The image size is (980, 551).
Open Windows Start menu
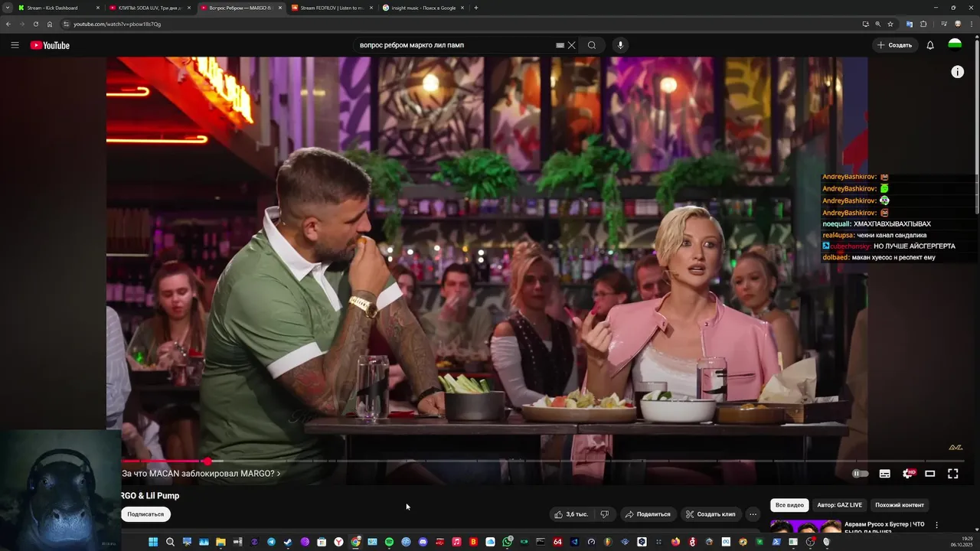pos(153,542)
